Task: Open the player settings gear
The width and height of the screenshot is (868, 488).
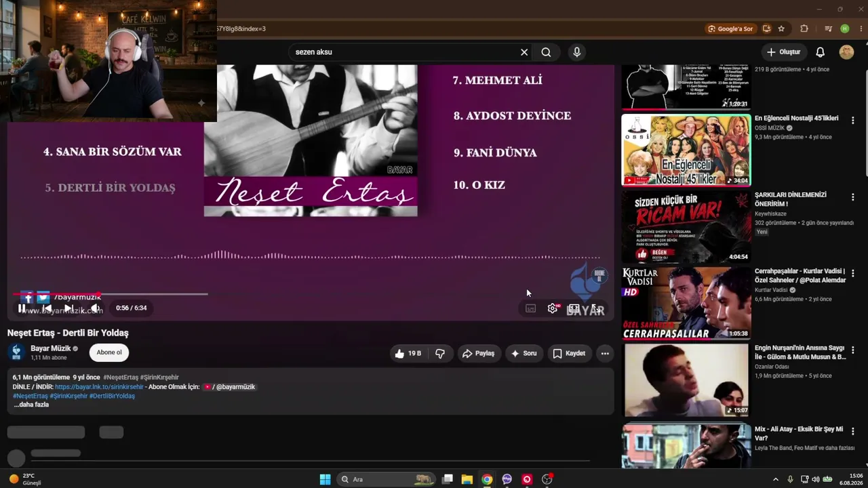Action: pos(553,308)
